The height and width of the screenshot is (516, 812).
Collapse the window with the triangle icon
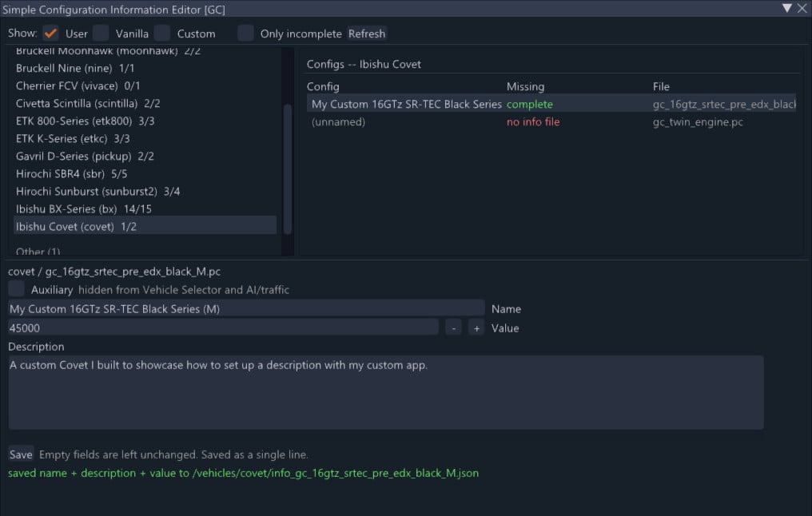787,8
